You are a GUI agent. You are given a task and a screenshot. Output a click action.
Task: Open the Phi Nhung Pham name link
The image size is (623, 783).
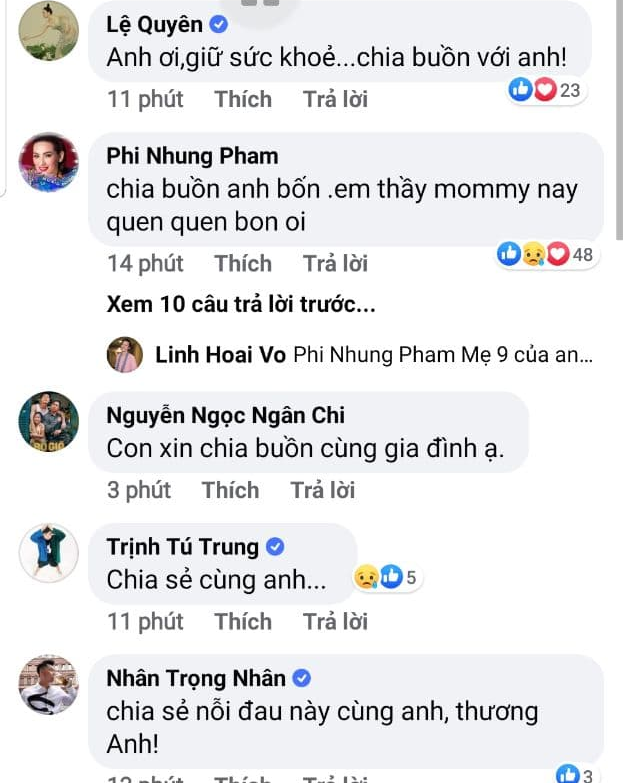192,156
